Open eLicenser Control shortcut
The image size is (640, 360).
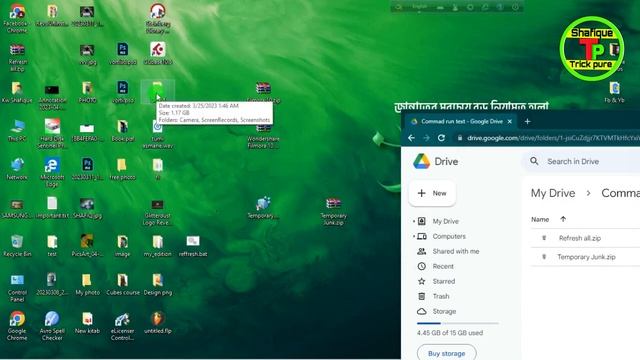[122, 326]
